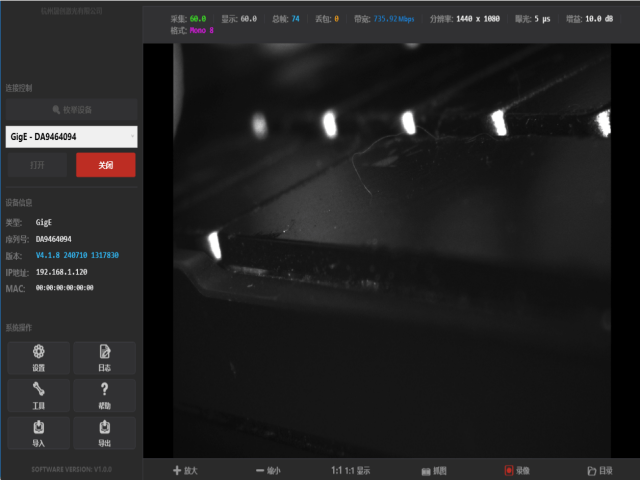Start recording with the 录像 button

click(x=517, y=470)
